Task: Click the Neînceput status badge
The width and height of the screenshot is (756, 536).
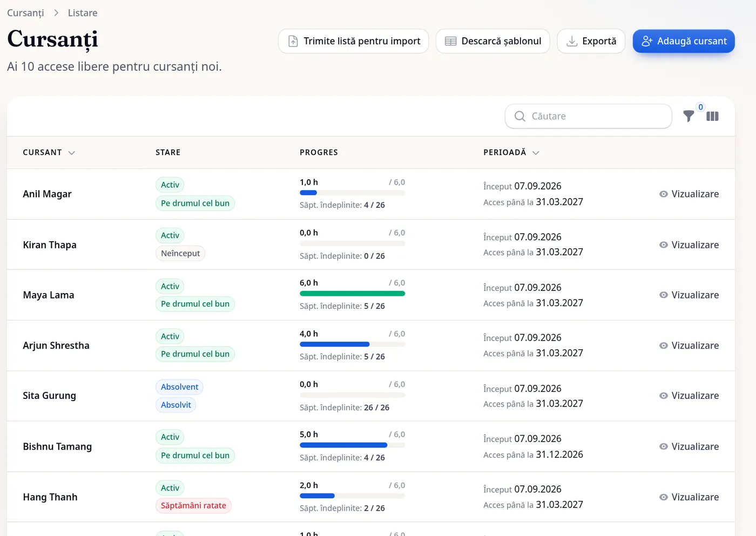Action: [180, 254]
